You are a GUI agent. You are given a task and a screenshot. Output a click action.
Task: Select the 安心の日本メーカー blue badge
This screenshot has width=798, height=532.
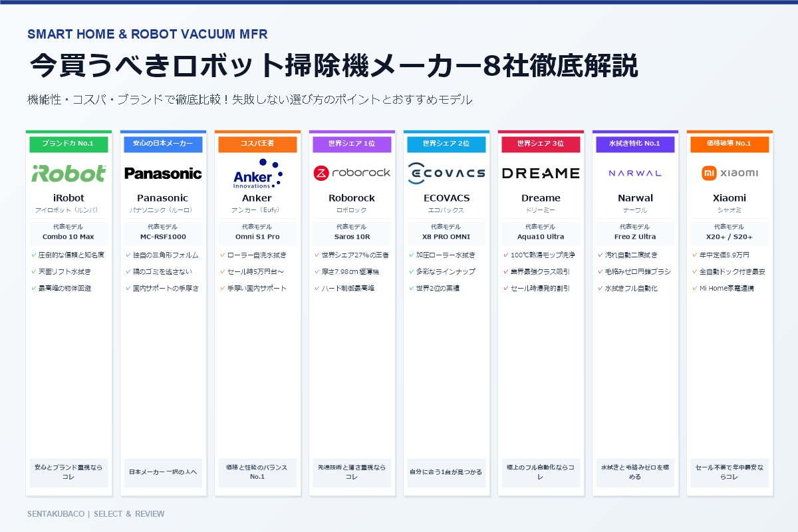163,144
